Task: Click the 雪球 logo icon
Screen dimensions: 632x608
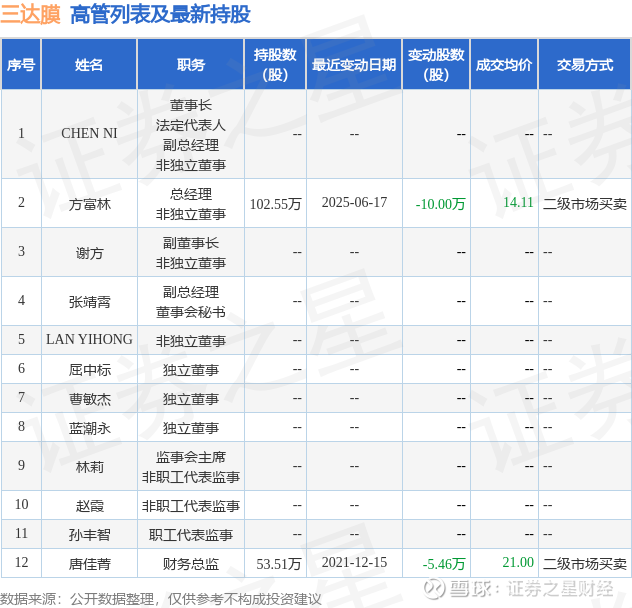Action: tap(434, 589)
